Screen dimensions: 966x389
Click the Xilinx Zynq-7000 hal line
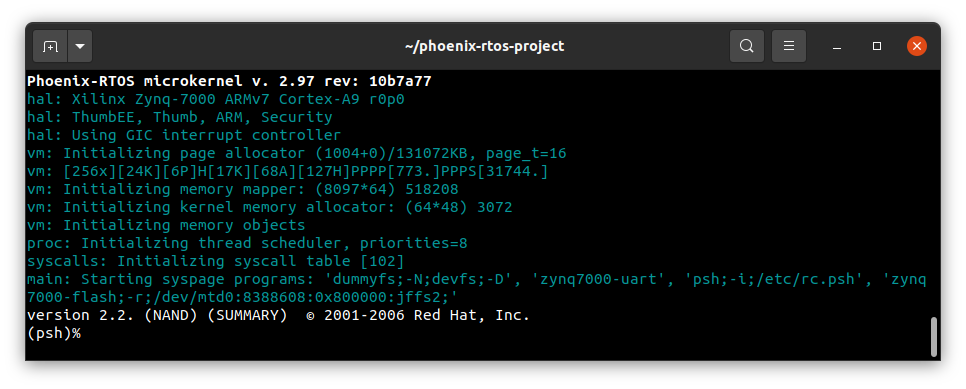point(216,99)
